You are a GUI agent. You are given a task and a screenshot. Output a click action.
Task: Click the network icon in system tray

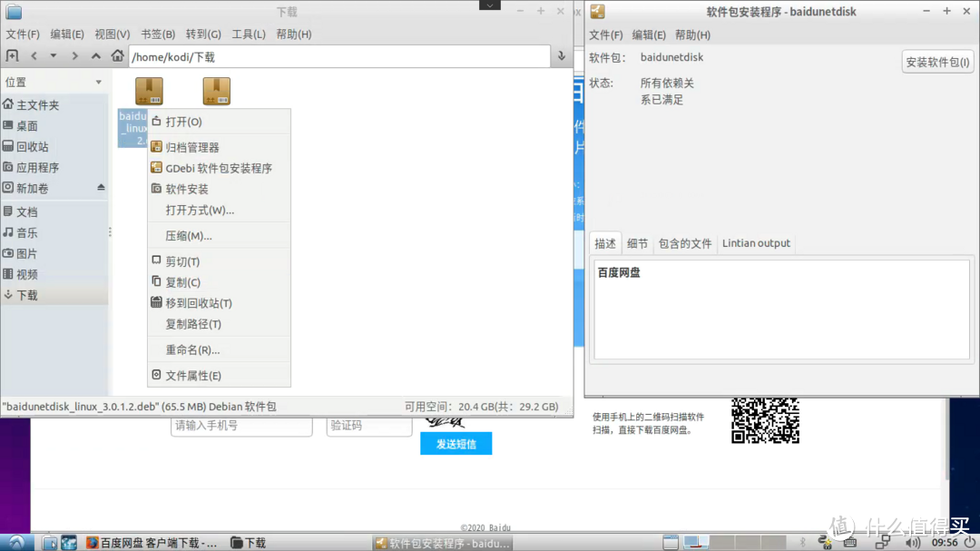883,543
